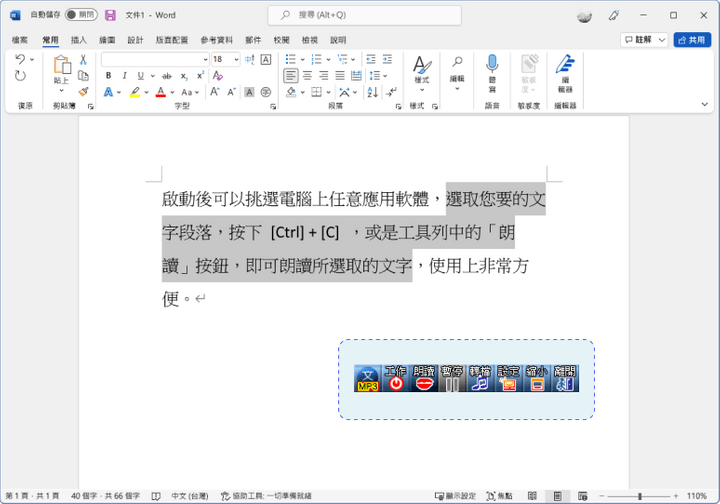Click the Increase Font Size icon
This screenshot has height=504, width=720.
[x=214, y=92]
